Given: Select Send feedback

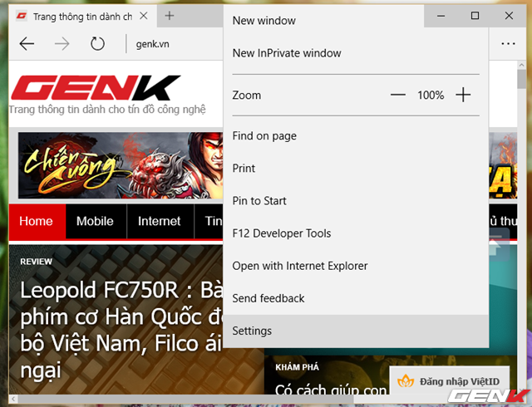Looking at the screenshot, I should click(x=356, y=298).
